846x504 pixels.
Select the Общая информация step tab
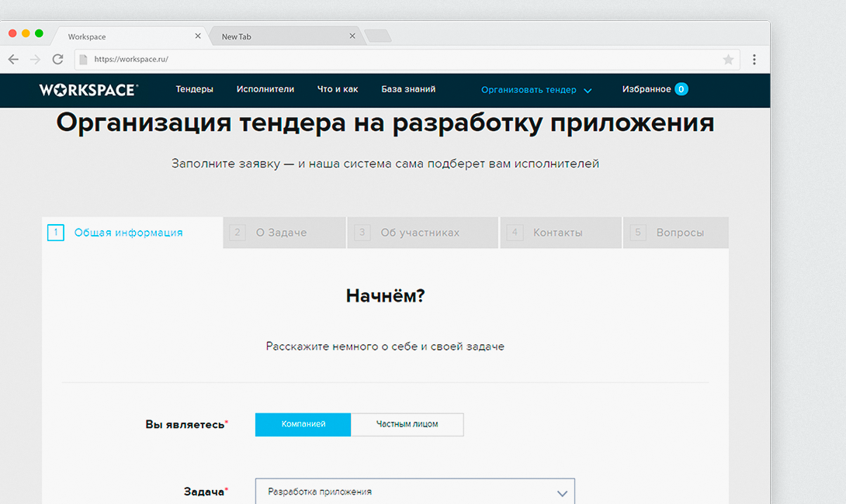[x=132, y=233]
